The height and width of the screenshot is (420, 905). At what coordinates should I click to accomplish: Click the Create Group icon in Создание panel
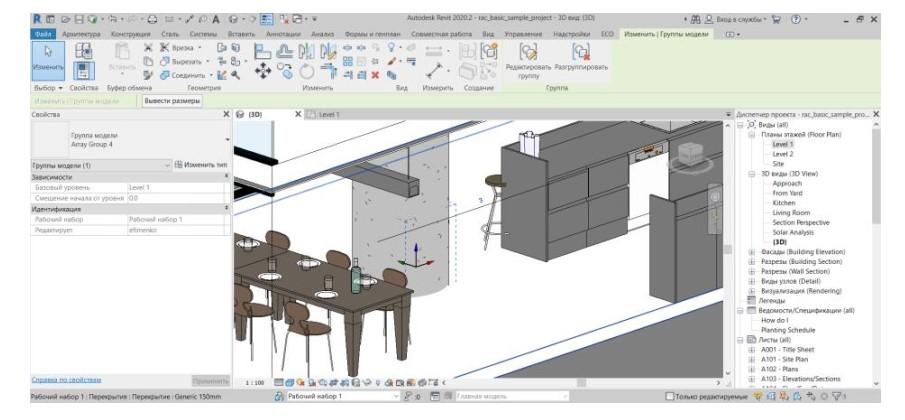coord(489,51)
